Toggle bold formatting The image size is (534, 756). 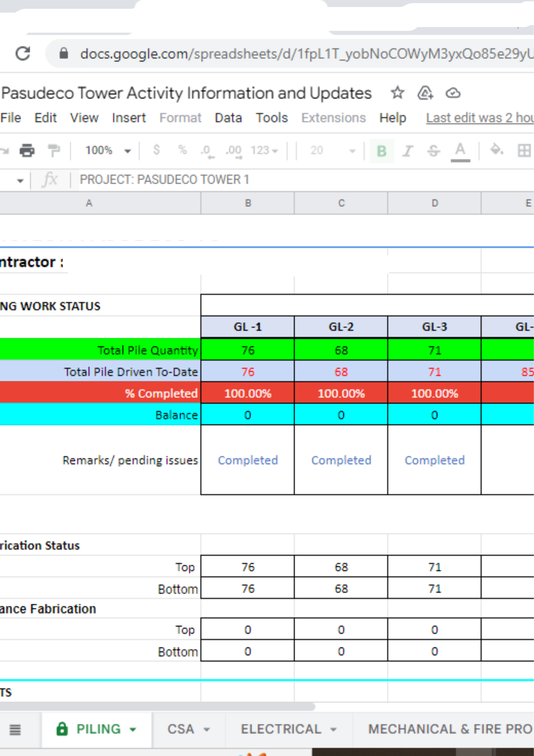[x=382, y=151]
